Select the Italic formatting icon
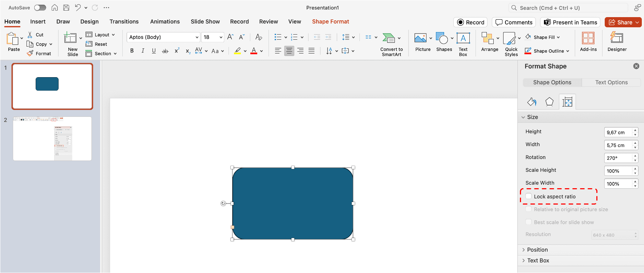Screen dimensions: 644x273 click(x=143, y=51)
